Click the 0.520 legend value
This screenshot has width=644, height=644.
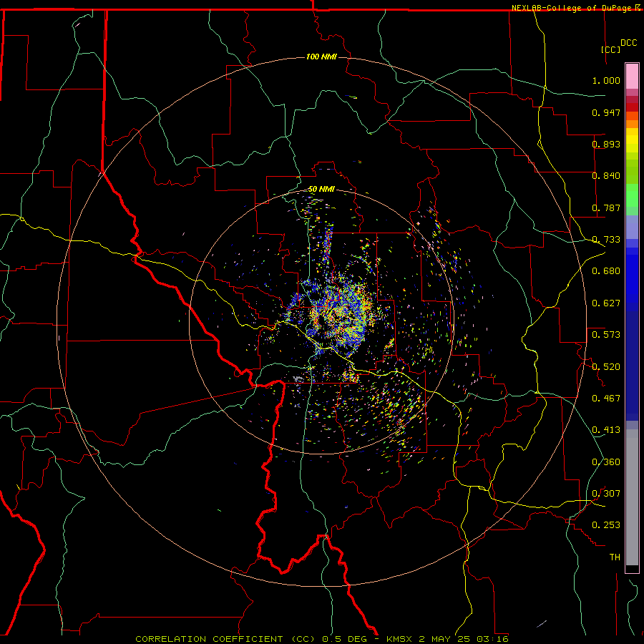tap(606, 367)
